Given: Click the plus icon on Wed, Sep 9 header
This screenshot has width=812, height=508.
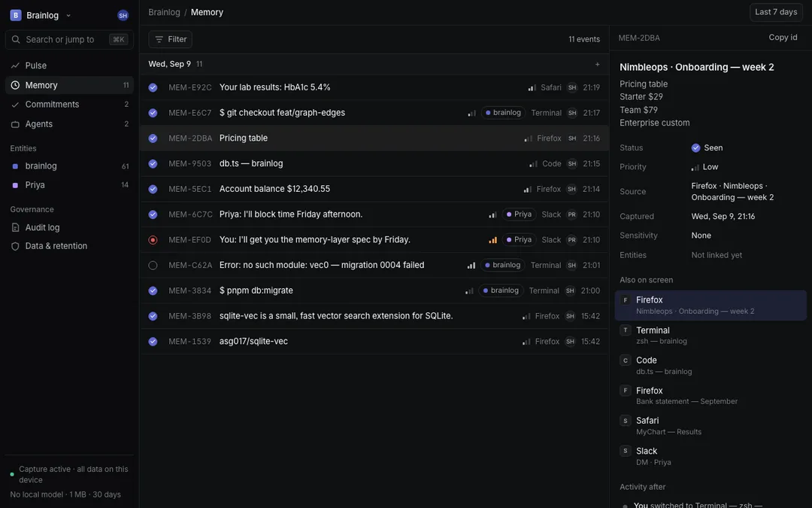Looking at the screenshot, I should click(x=597, y=64).
